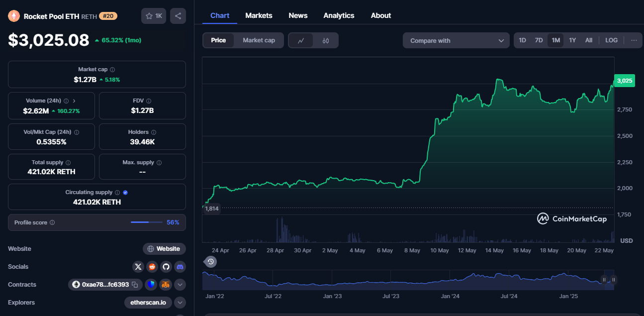Click the $3,025.08 price text

coord(49,40)
